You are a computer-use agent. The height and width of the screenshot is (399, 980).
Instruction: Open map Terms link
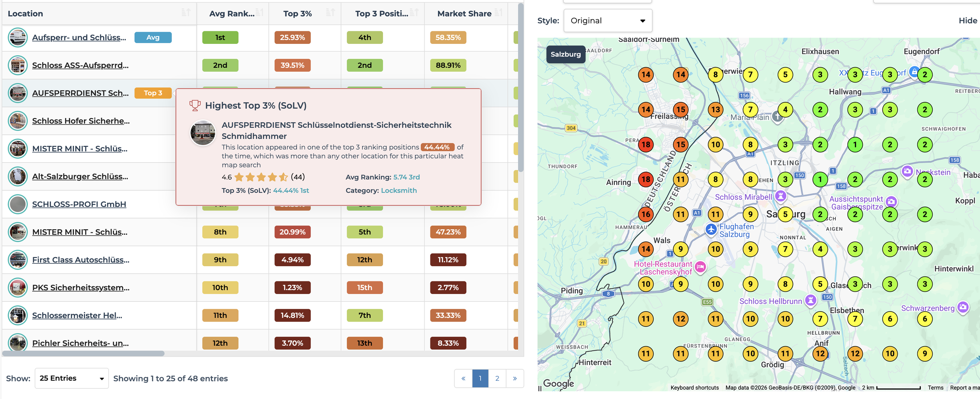[x=935, y=388]
